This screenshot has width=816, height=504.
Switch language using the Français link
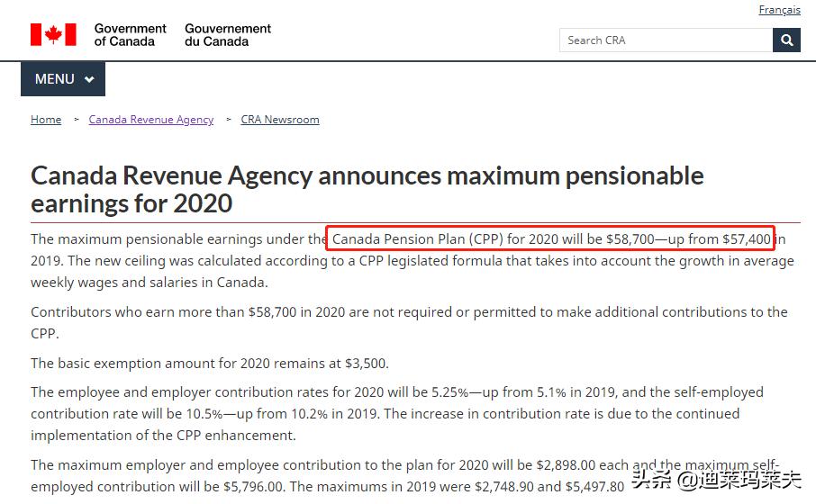point(779,10)
